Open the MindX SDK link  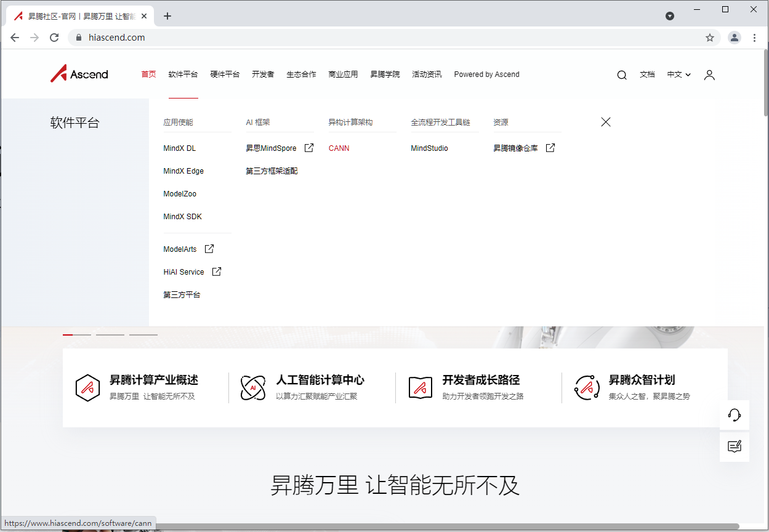(x=182, y=217)
